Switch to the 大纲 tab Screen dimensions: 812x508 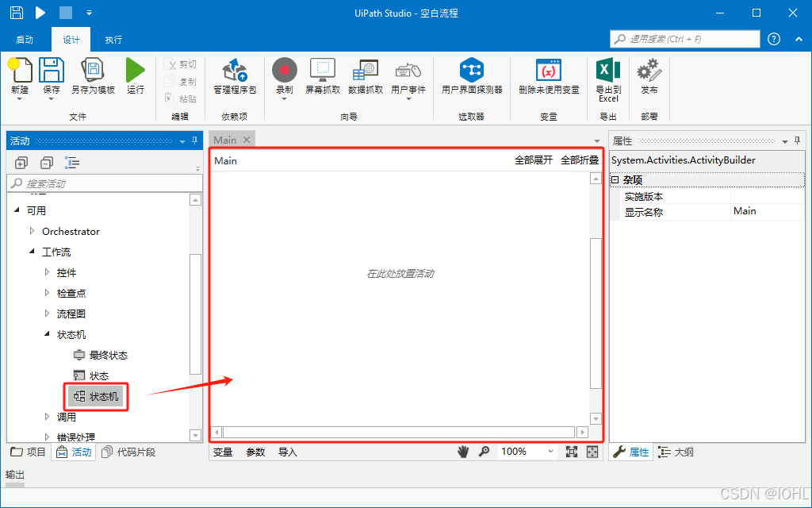click(676, 452)
